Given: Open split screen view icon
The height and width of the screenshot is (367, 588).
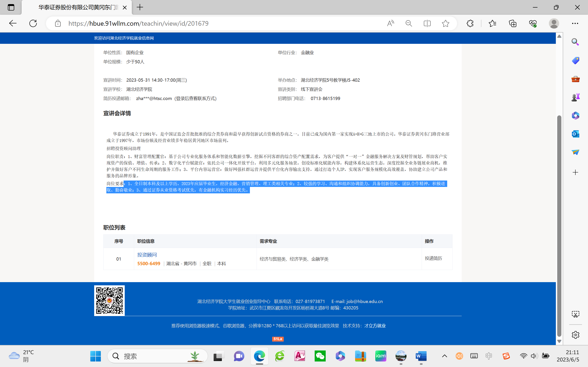Looking at the screenshot, I should coord(427,23).
